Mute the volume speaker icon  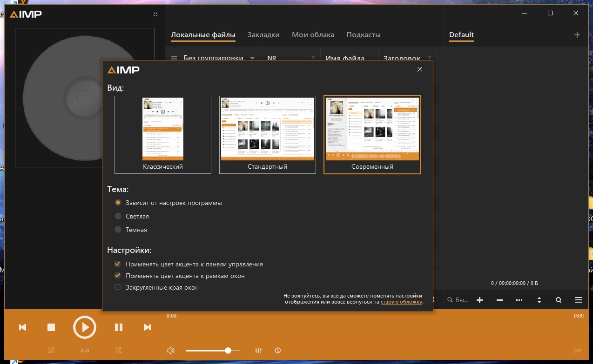coord(171,351)
